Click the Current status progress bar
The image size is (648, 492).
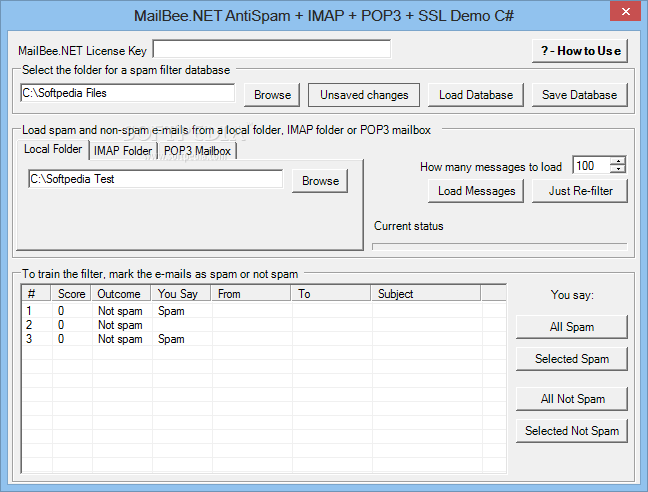click(500, 247)
